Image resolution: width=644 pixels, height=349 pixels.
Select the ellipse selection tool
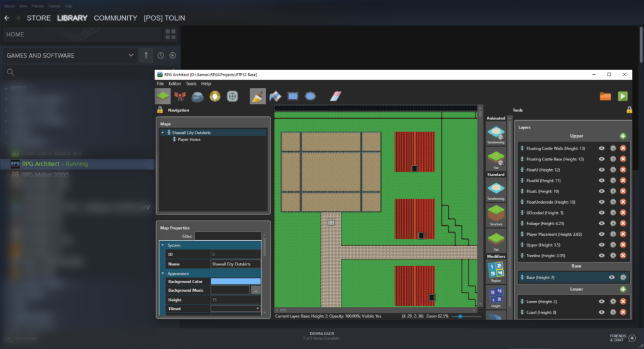(311, 96)
